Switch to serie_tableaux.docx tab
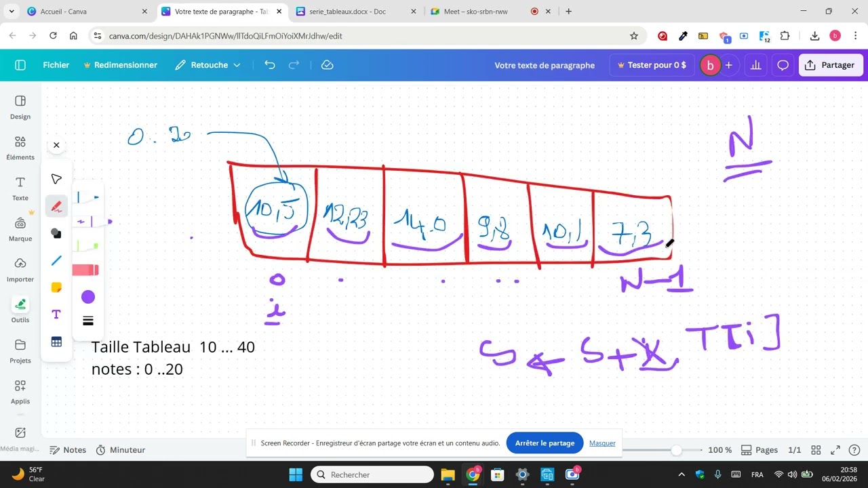 click(355, 12)
